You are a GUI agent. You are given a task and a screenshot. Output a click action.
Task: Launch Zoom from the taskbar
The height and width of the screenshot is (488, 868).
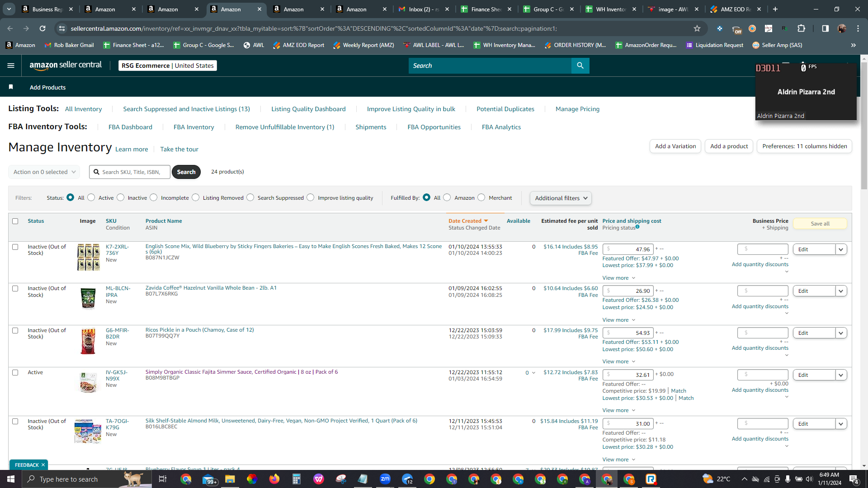[385, 479]
